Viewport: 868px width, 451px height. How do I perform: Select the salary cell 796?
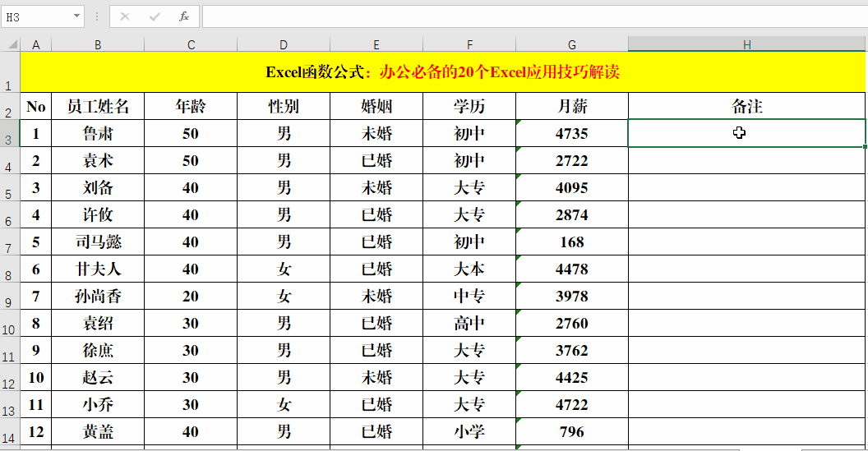(x=572, y=431)
